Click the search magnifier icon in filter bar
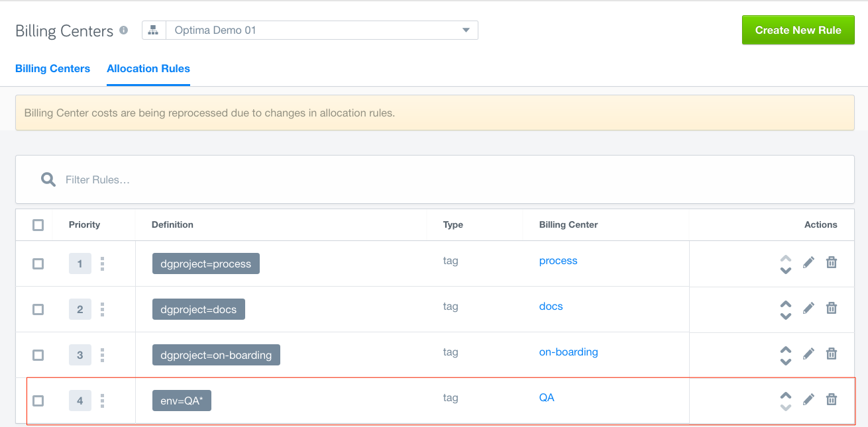868x427 pixels. pyautogui.click(x=48, y=180)
